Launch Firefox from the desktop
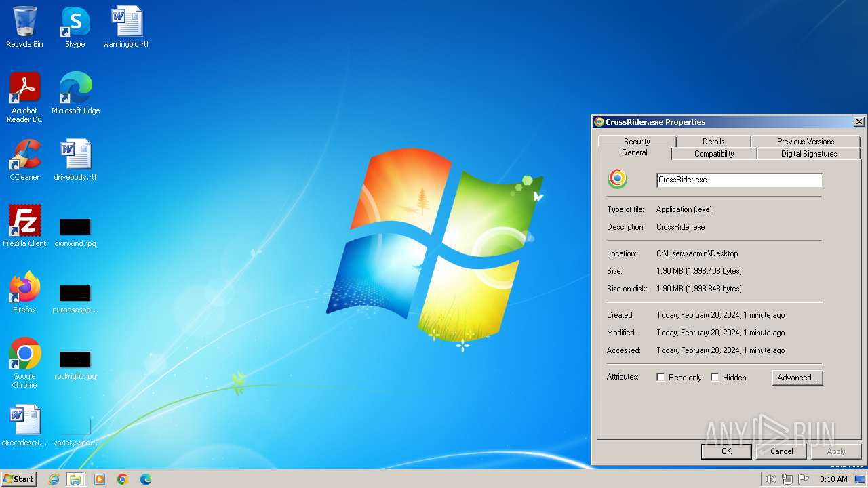This screenshot has width=868, height=488. 24,293
